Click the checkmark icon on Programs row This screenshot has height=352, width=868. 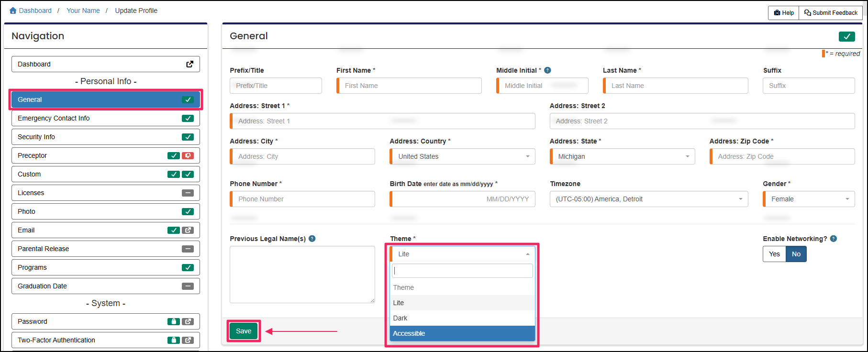(x=188, y=267)
